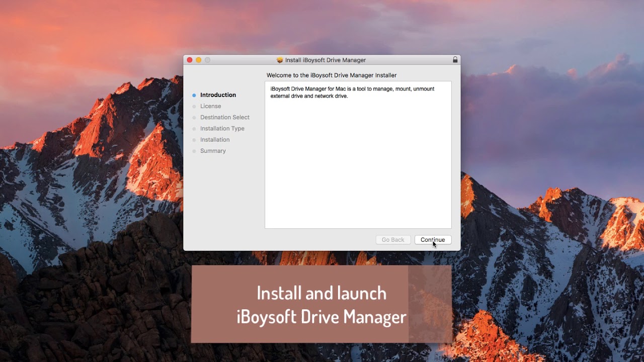Select the Introduction step in sidebar
This screenshot has height=362, width=644.
point(218,95)
